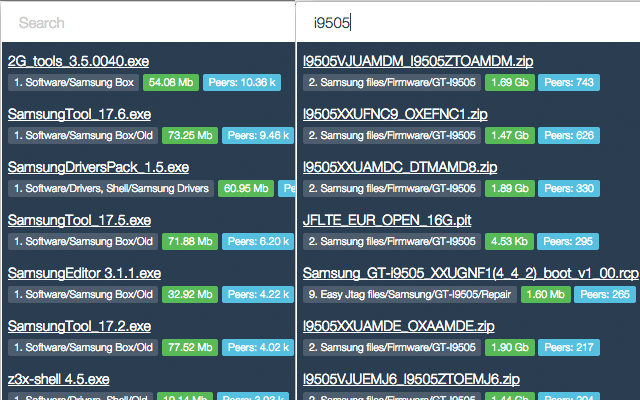
Task: Click the Software/Samsung Box folder tag
Action: [73, 82]
